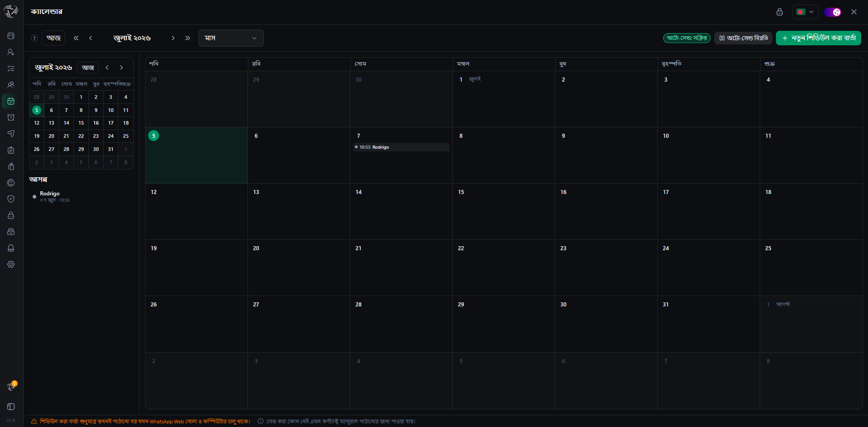Go to previous month in mini calendar
The width and height of the screenshot is (868, 427).
coord(107,68)
